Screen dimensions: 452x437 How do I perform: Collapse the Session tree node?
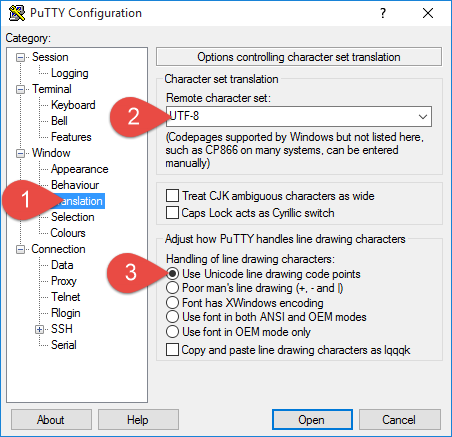tap(20, 57)
